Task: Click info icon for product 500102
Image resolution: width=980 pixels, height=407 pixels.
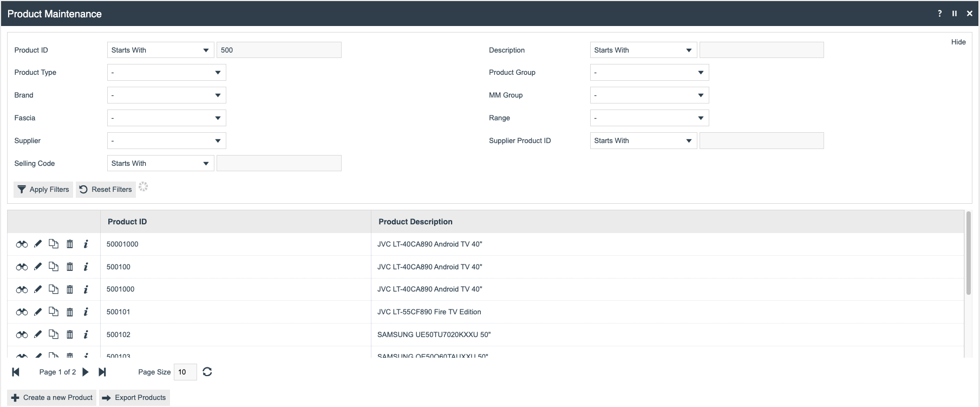Action: point(86,335)
